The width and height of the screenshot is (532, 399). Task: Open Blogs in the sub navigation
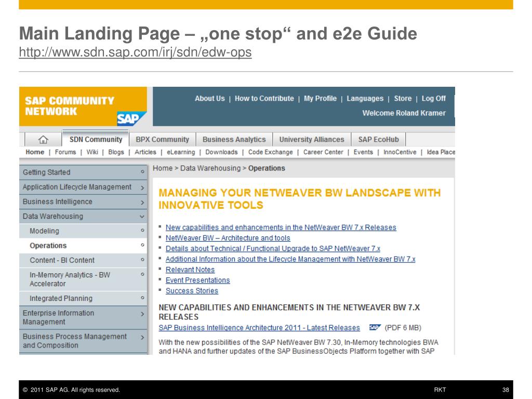(x=116, y=152)
